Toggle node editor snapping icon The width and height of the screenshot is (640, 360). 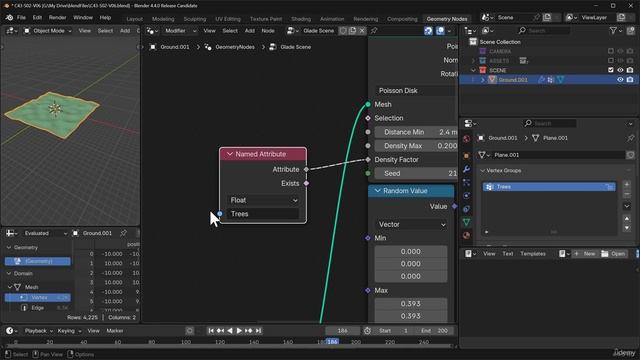click(428, 31)
